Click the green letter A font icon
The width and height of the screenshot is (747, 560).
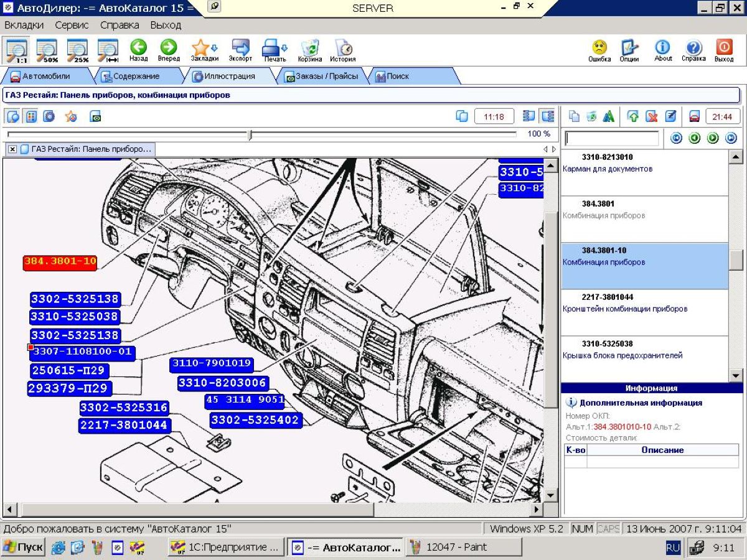click(x=609, y=116)
